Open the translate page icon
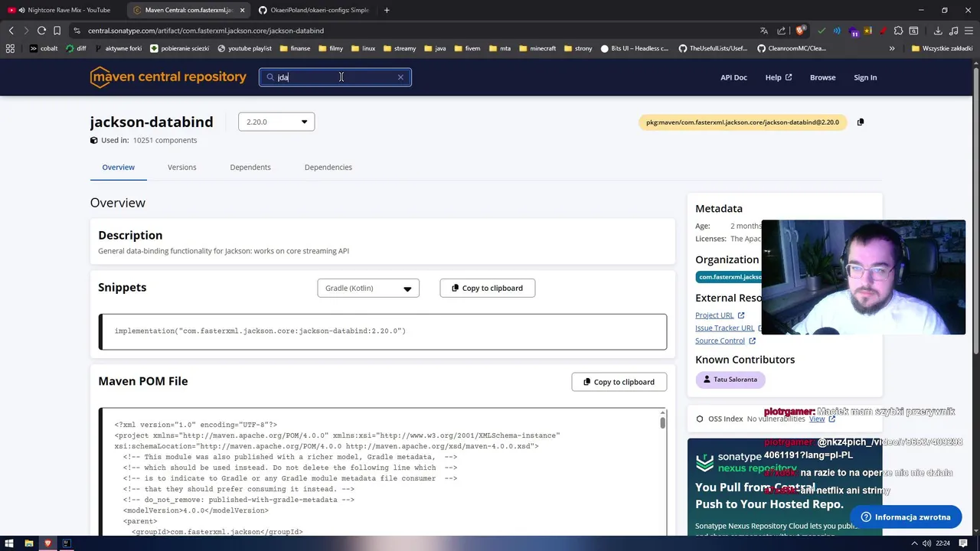The width and height of the screenshot is (980, 551). [763, 31]
